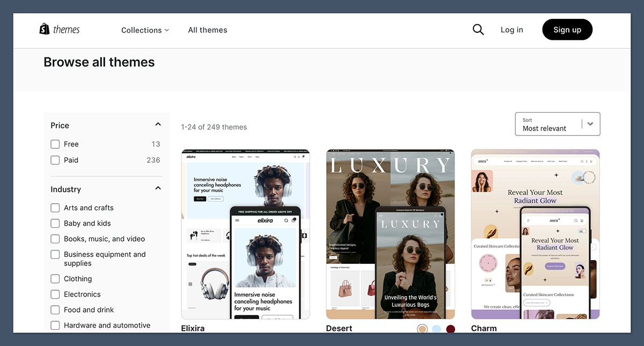
Task: Click the Shopify themes logo
Action: click(x=59, y=29)
